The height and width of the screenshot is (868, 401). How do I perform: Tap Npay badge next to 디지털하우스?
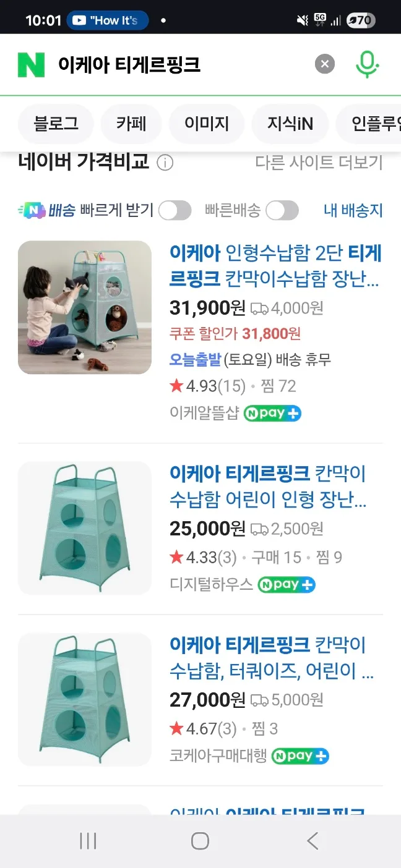tap(287, 585)
